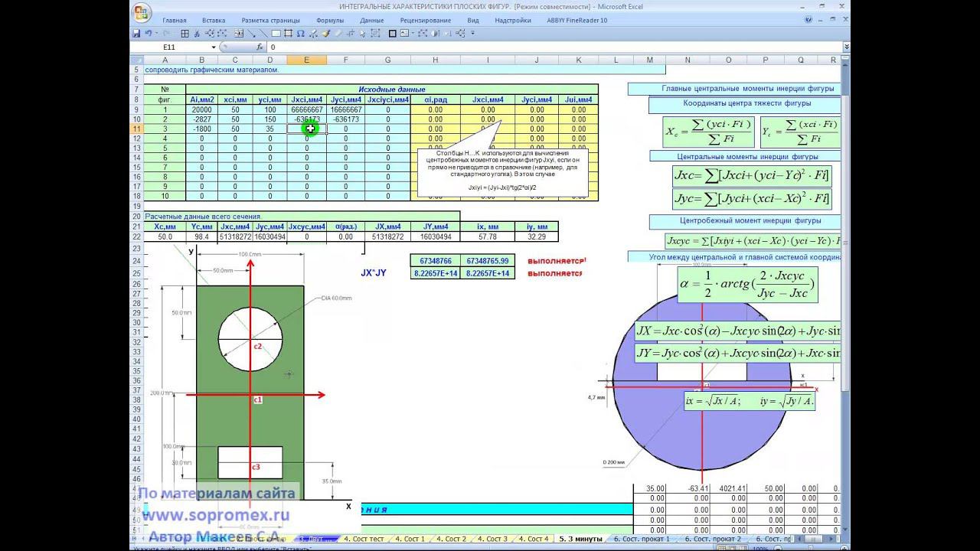980x551 pixels.
Task: Select cell with value 4021.41
Action: click(727, 487)
